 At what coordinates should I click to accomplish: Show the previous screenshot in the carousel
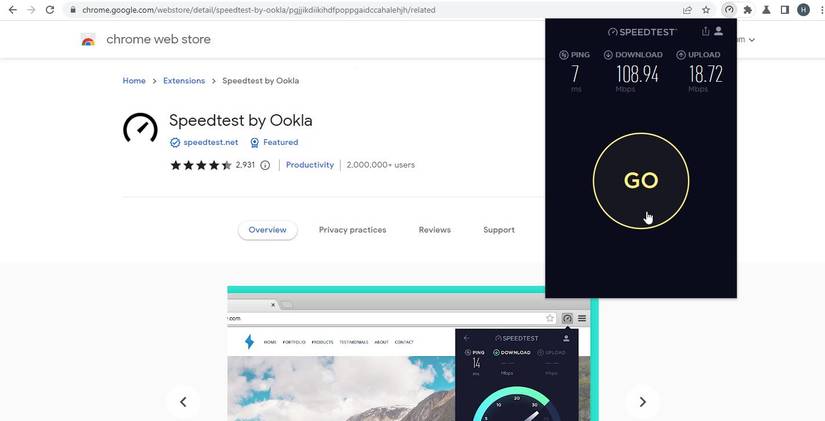pyautogui.click(x=183, y=402)
